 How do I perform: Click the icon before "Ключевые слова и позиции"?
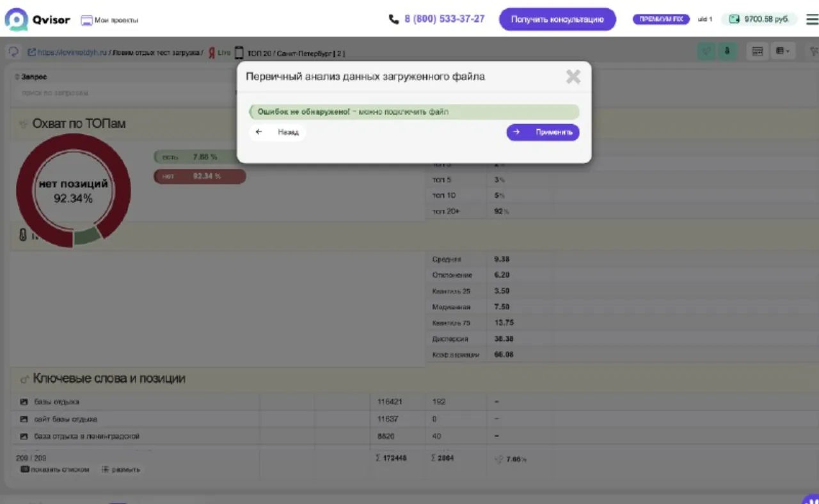coord(24,379)
